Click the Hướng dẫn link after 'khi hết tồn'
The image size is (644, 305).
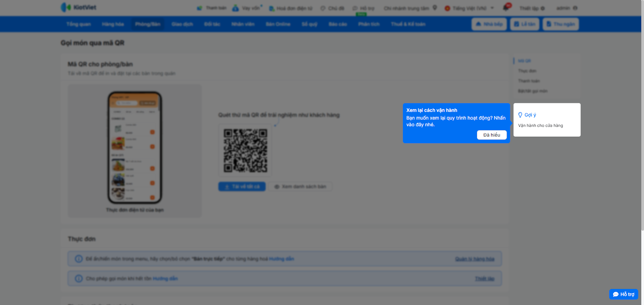click(165, 278)
